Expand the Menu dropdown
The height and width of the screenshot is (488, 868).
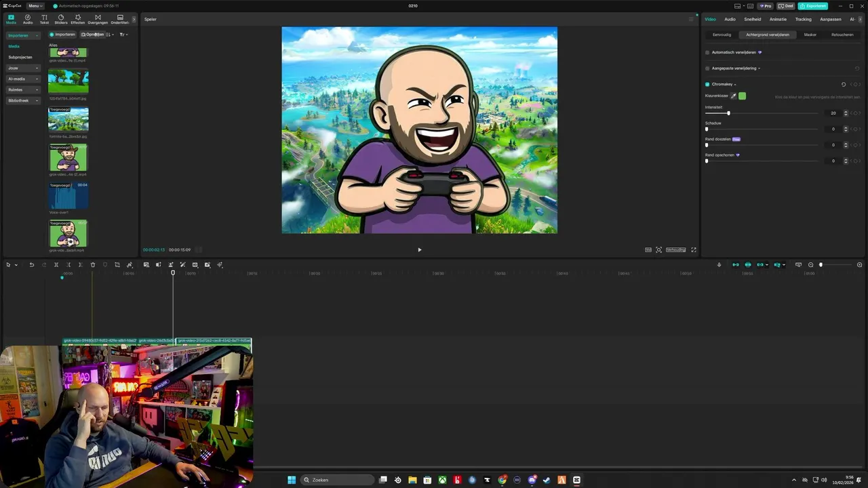35,6
